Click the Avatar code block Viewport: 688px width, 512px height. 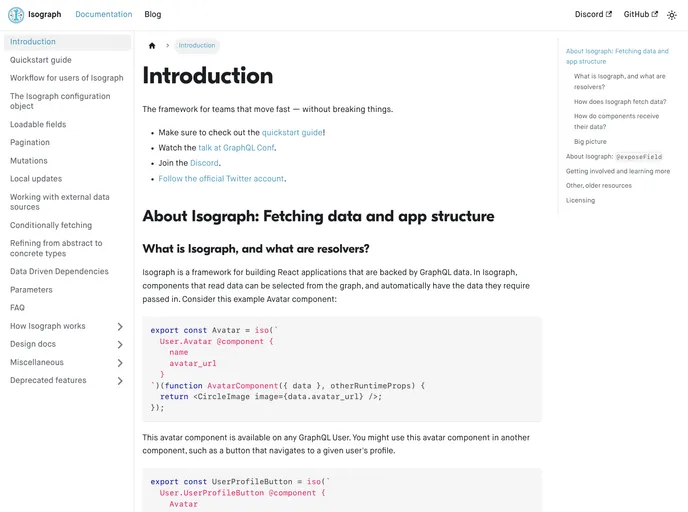tap(342, 369)
